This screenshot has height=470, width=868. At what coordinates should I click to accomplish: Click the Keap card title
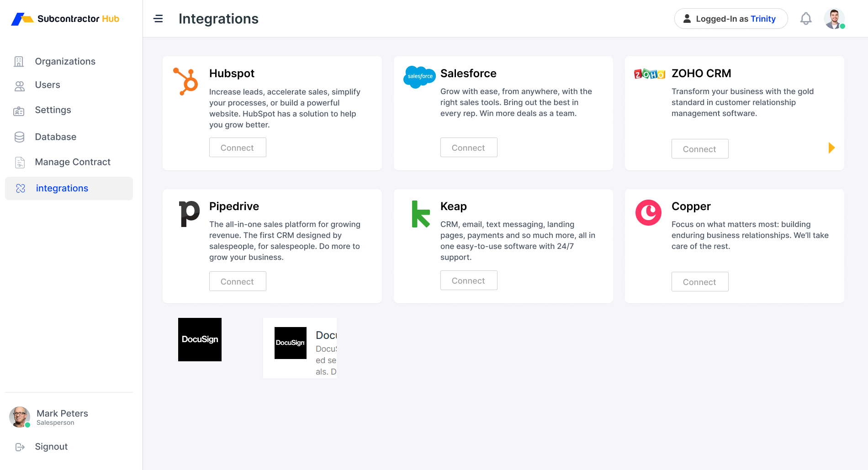[454, 206]
